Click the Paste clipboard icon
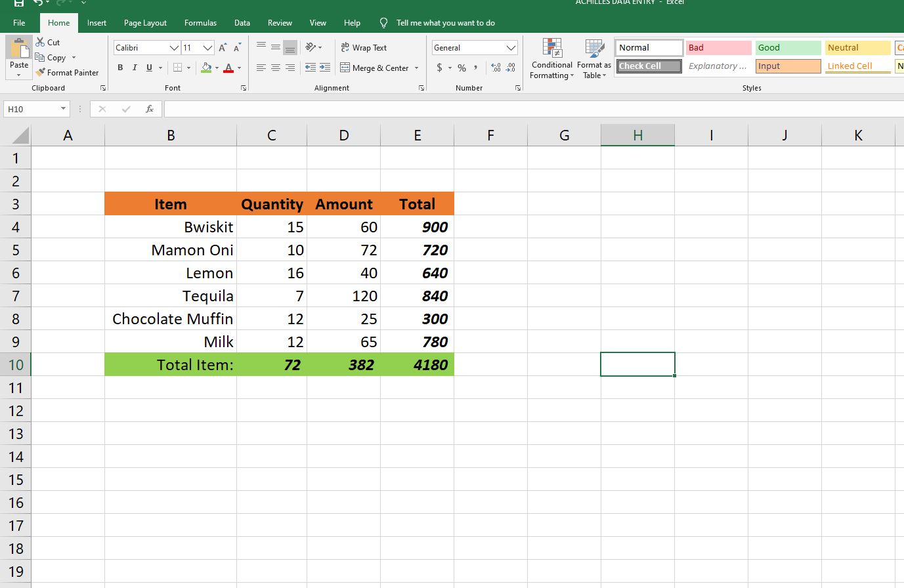The image size is (904, 588). pyautogui.click(x=19, y=50)
